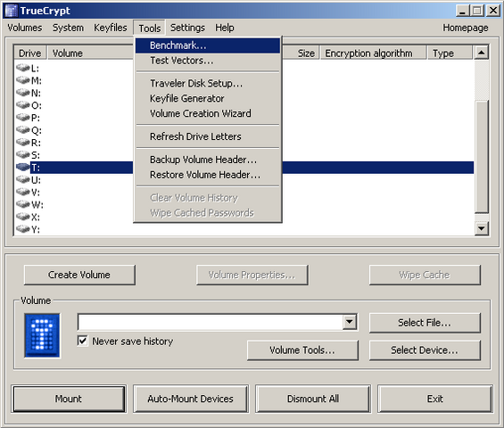504x428 pixels.
Task: Click the Volume column header
Action: click(91, 53)
